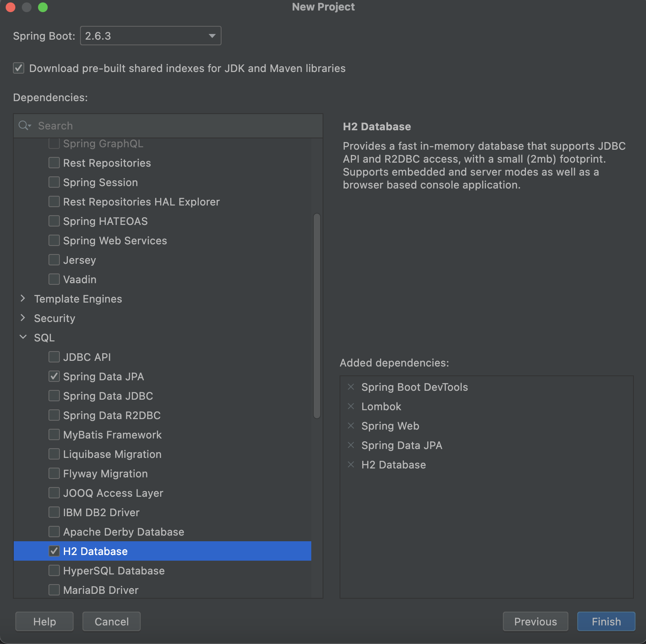Check the Spring Web Services checkbox

(x=54, y=240)
